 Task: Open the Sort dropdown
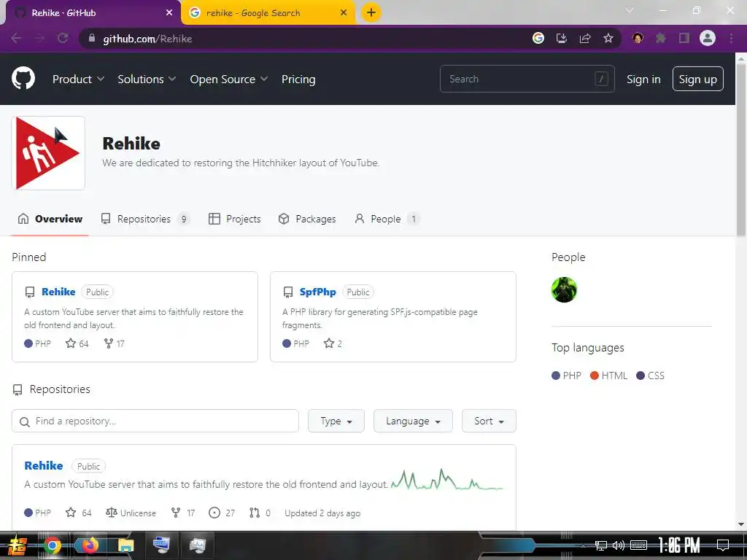pos(489,421)
